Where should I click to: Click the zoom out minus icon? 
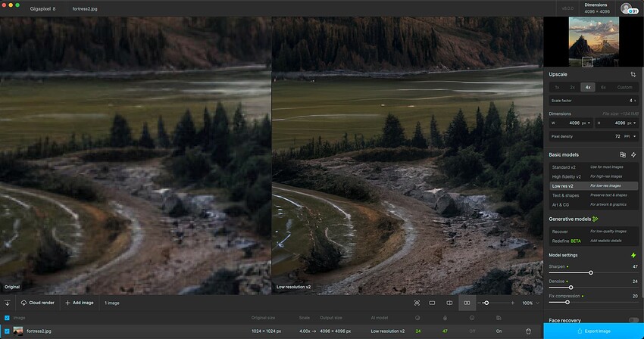pos(480,303)
